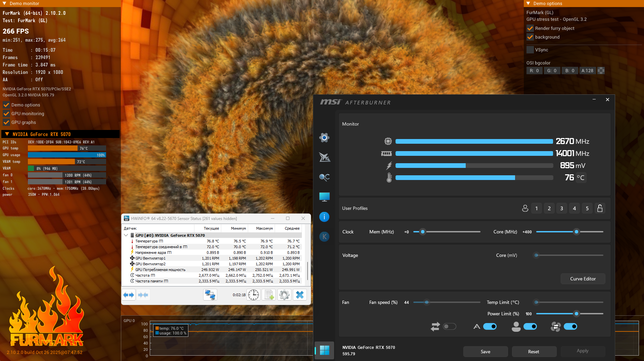644x361 pixels.
Task: Select user profile 2
Action: coord(549,208)
